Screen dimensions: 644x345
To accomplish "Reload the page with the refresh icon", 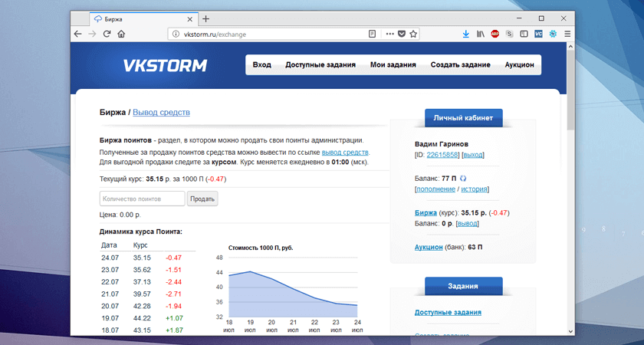I will click(107, 34).
